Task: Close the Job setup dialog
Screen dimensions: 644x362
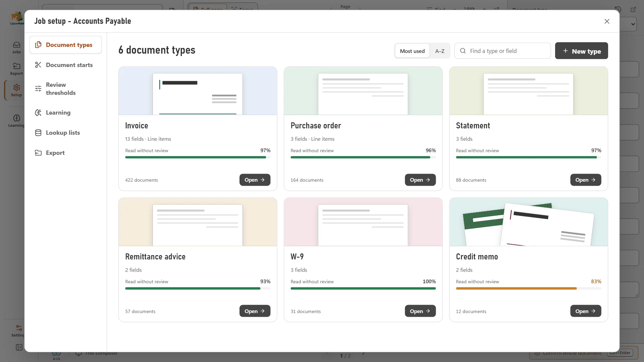Action: [x=607, y=21]
